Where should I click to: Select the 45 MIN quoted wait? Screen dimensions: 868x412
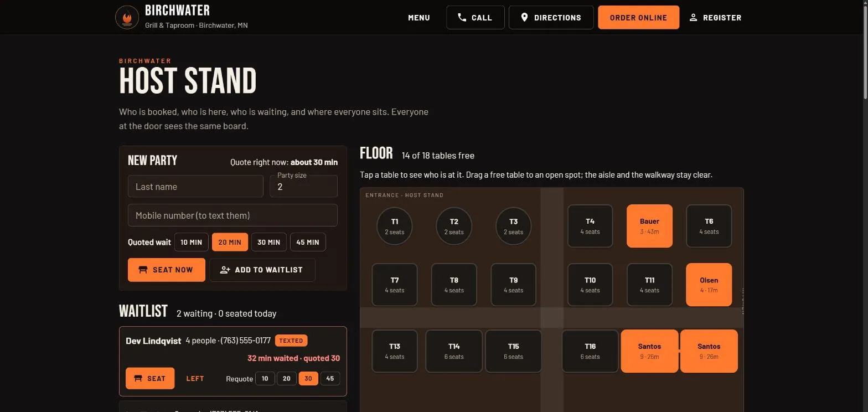click(x=308, y=242)
